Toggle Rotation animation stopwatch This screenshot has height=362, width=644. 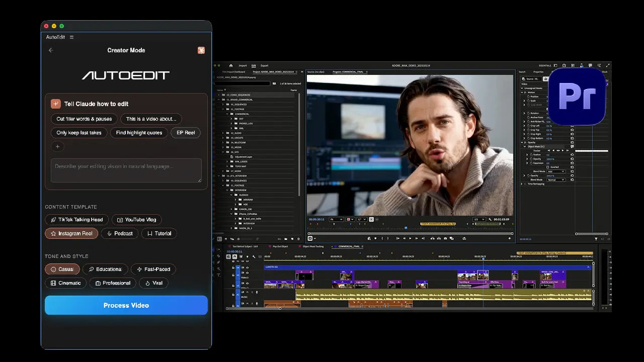[528, 113]
